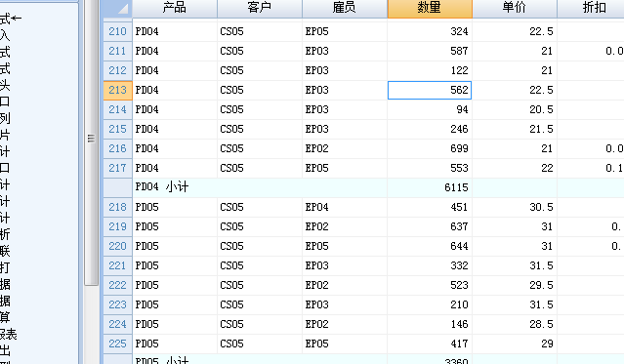The image size is (624, 364).
Task: Click discount cell 0.1 in row 217
Action: coord(591,168)
